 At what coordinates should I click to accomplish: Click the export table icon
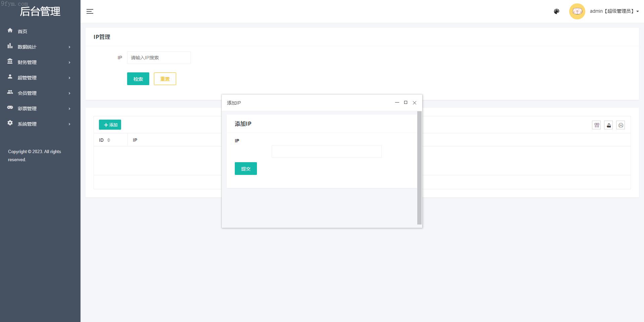(x=608, y=125)
